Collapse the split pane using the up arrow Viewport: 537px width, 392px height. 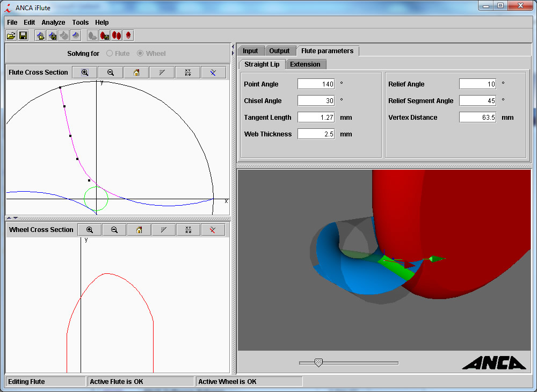9,218
